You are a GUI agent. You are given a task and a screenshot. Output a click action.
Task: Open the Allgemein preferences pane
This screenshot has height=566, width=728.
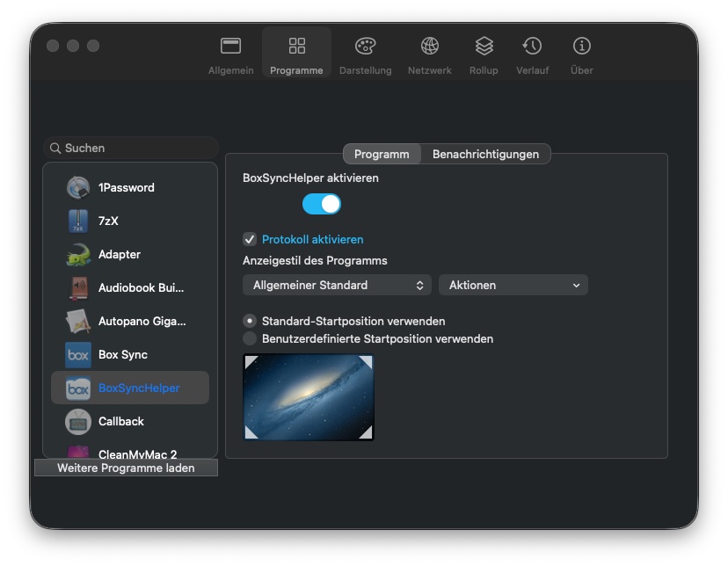(230, 54)
